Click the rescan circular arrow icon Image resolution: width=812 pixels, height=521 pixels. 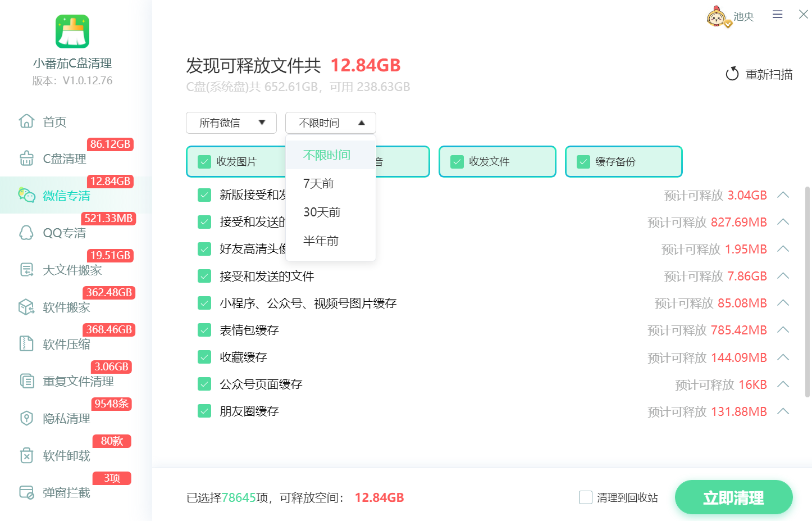click(732, 74)
